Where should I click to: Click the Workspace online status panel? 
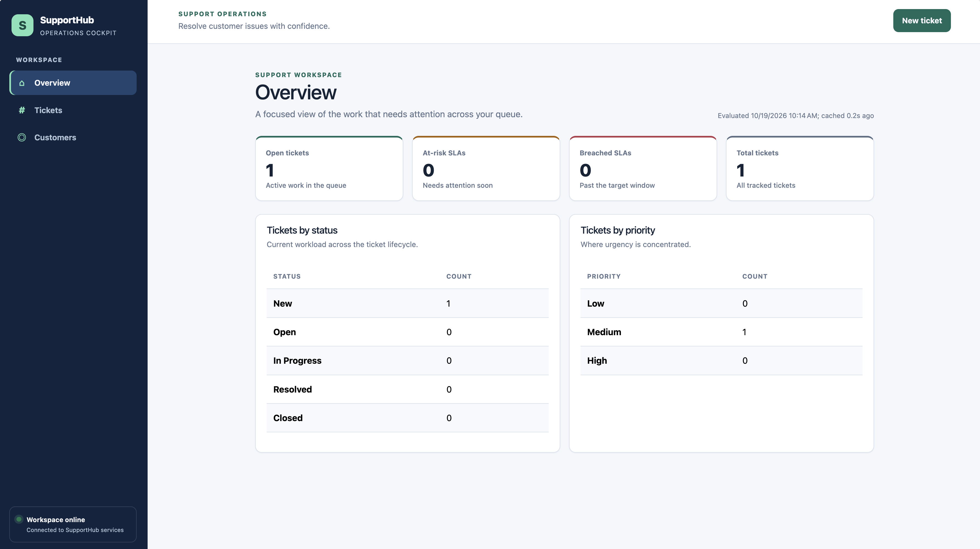[73, 524]
